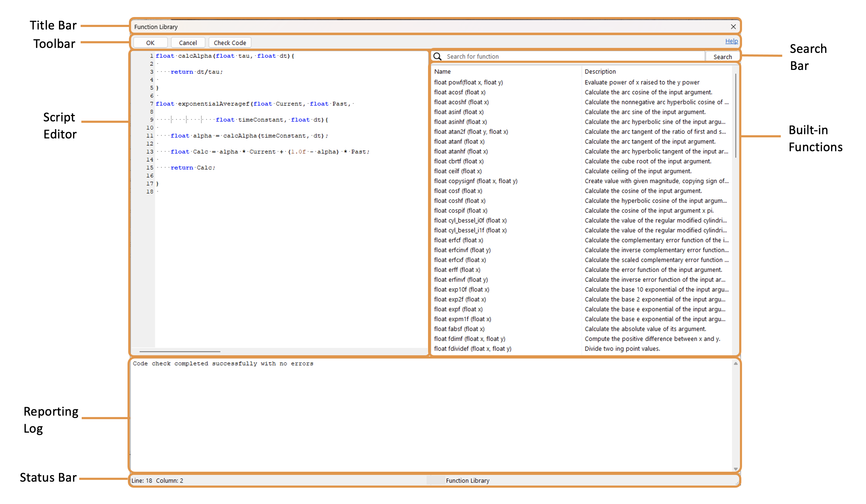This screenshot has height=504, width=866.
Task: Open the Help link
Action: pos(731,41)
